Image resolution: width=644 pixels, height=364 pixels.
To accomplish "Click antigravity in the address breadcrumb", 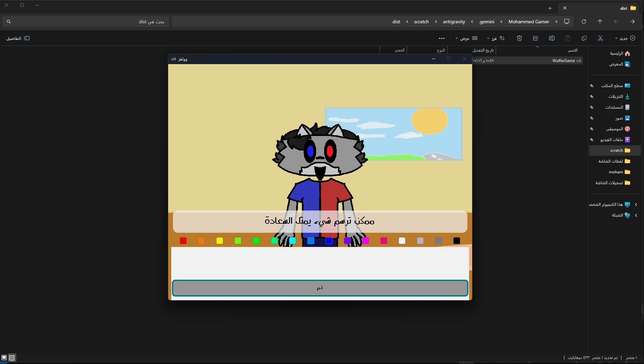I will (454, 22).
